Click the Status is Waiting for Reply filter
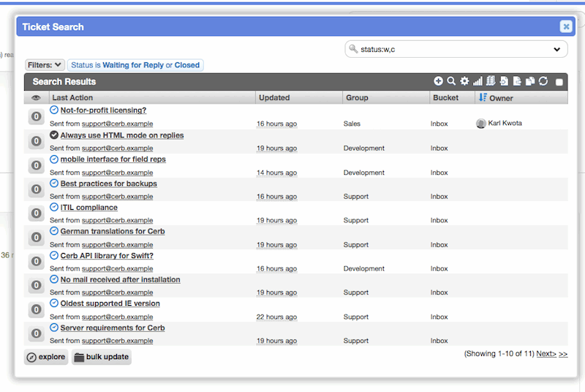 coord(135,65)
